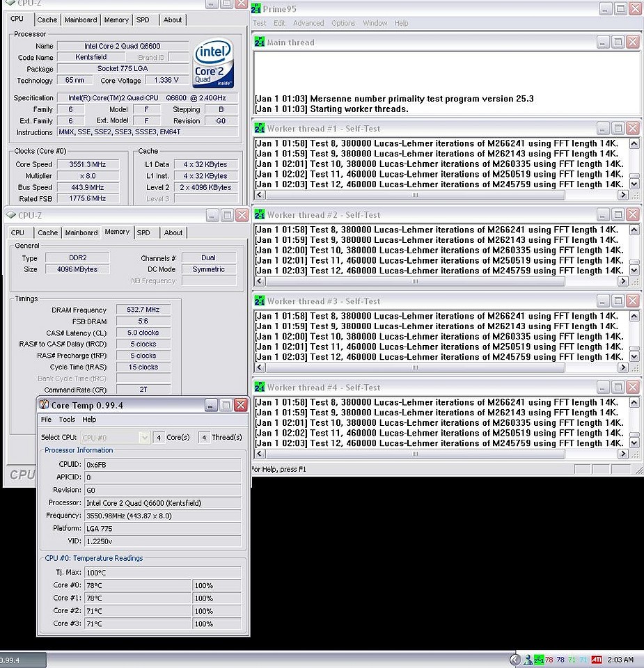This screenshot has height=668, width=644.
Task: Switch to the SPD tab in the memory window
Action: pos(143,232)
